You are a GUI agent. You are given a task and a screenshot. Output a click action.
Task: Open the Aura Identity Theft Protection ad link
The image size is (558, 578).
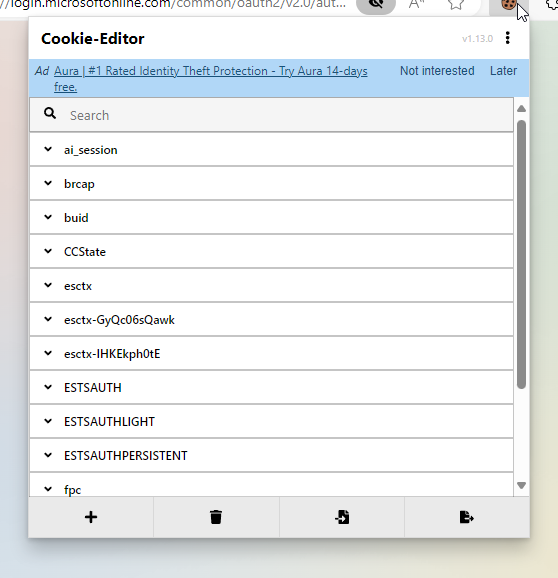tap(210, 79)
